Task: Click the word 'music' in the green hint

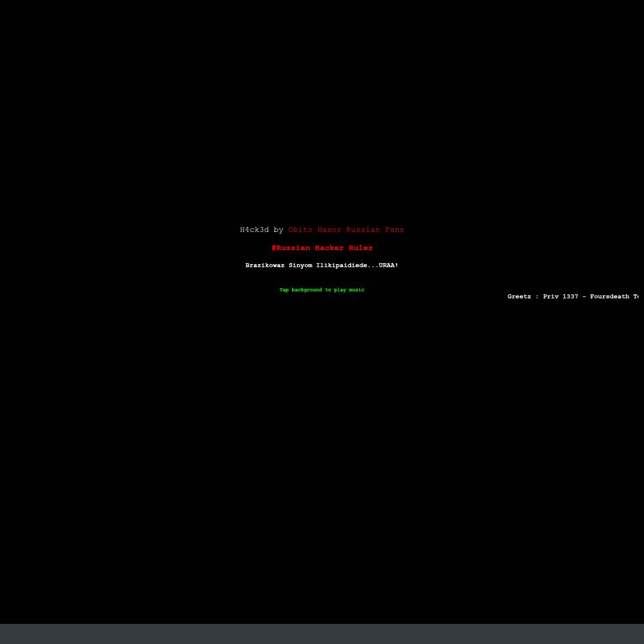Action: pyautogui.click(x=357, y=290)
